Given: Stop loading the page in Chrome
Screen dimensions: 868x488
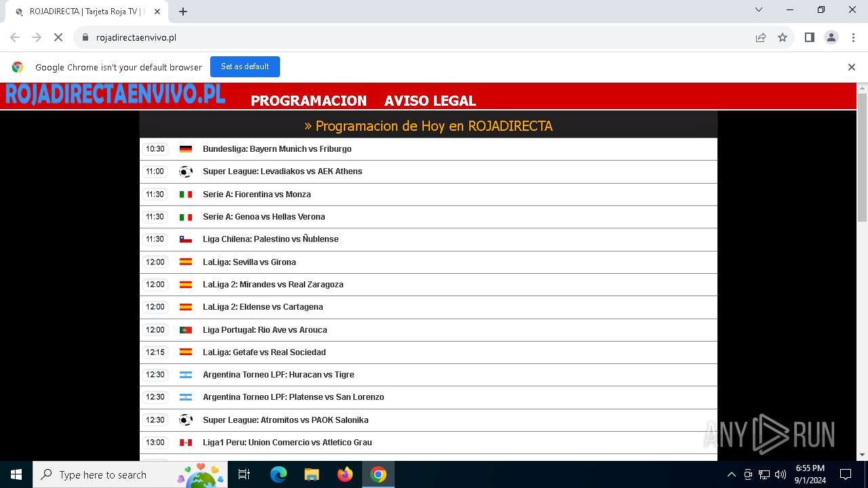Looking at the screenshot, I should pyautogui.click(x=58, y=37).
